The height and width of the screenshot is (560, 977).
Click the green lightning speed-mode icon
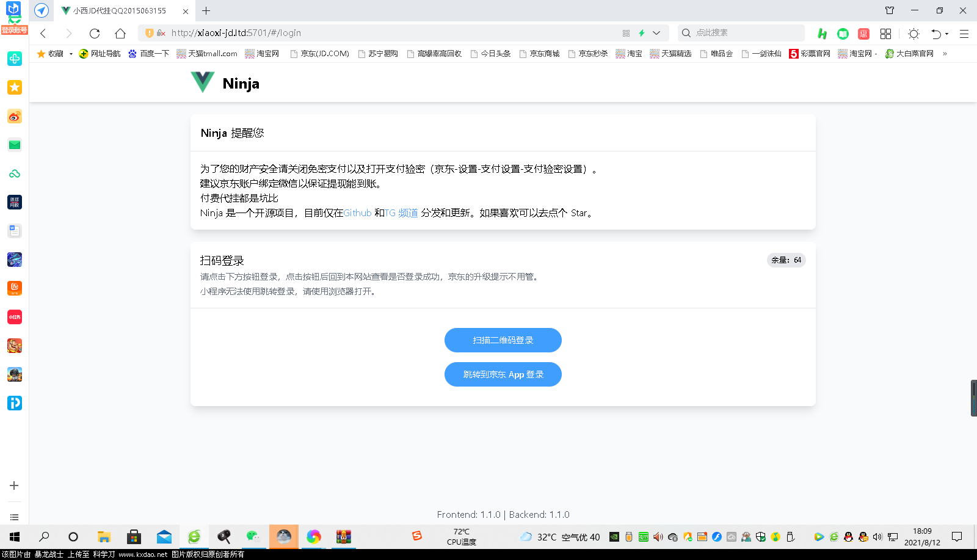pos(642,33)
